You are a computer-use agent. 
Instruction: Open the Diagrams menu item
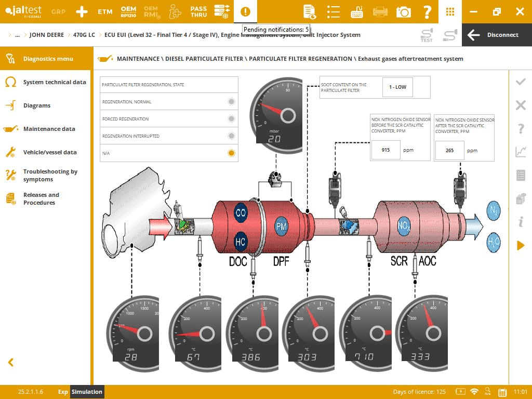pyautogui.click(x=37, y=105)
